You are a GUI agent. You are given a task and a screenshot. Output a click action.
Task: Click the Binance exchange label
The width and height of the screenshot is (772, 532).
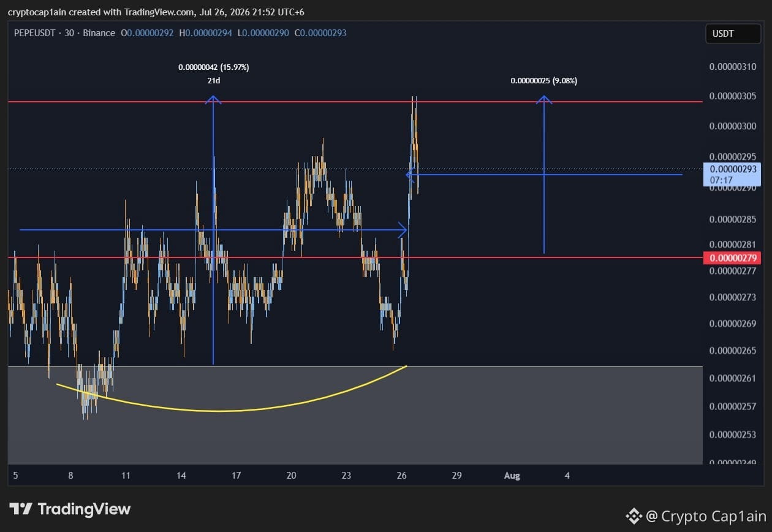click(98, 32)
